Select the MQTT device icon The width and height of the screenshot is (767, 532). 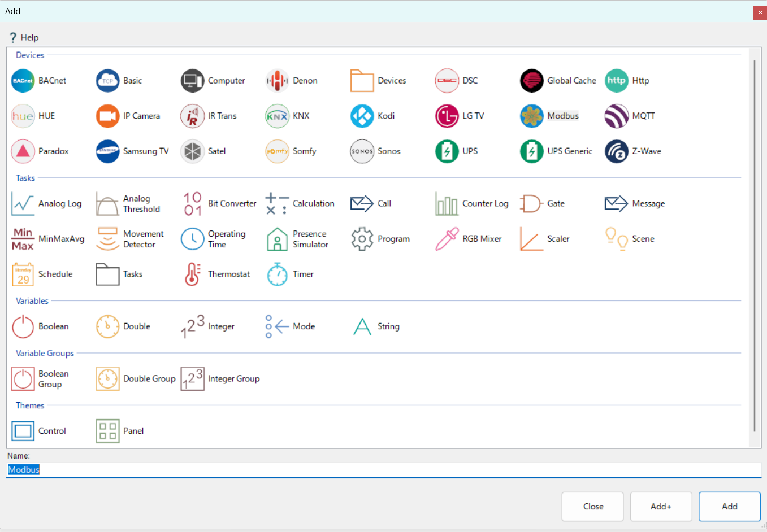[x=617, y=116]
